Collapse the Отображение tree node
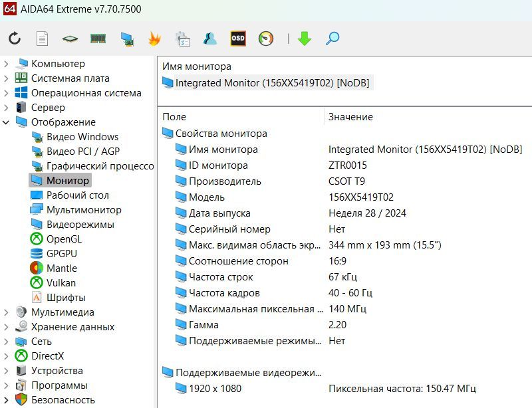 pos(6,122)
